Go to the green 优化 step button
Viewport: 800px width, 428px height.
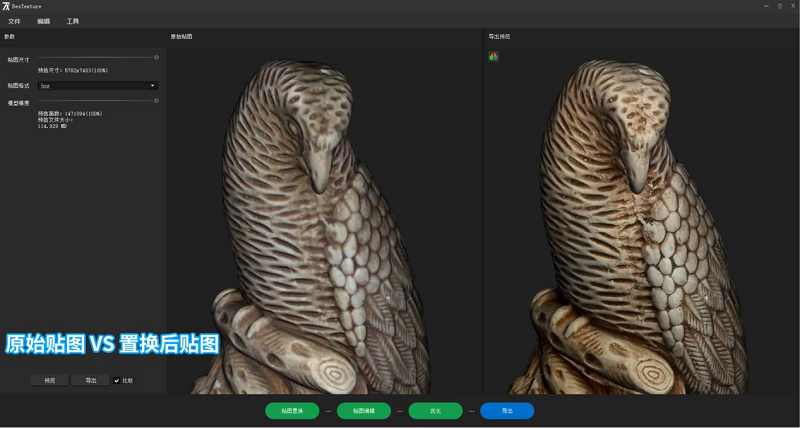pyautogui.click(x=436, y=411)
